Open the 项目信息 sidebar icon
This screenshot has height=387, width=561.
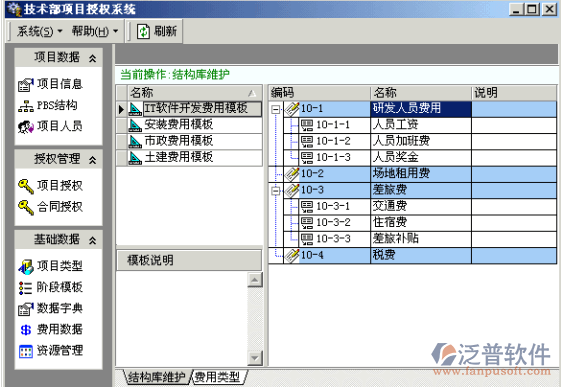[26, 84]
